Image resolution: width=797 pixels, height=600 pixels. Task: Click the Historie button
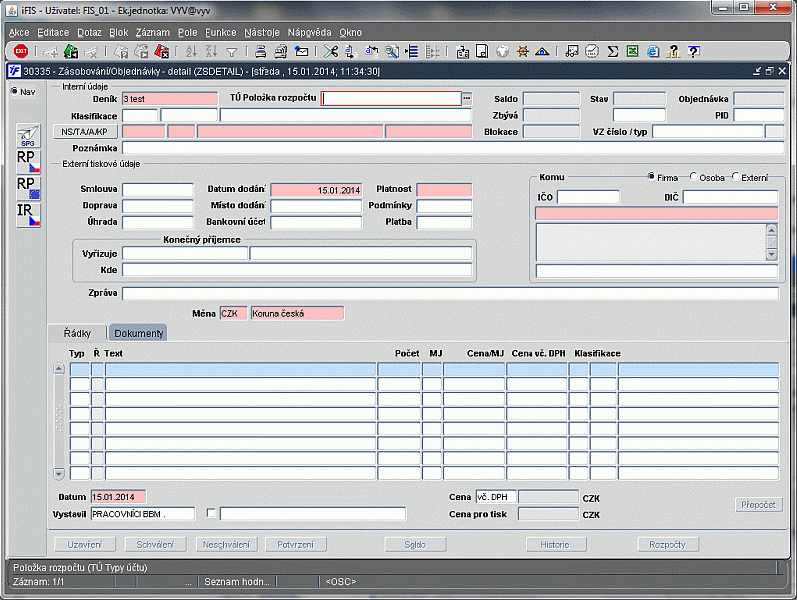(x=555, y=545)
